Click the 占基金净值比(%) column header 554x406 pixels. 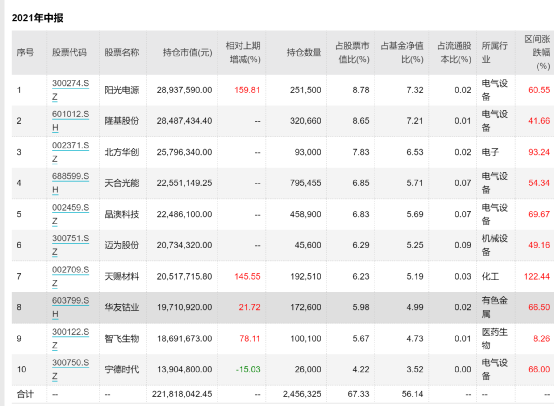(402, 52)
